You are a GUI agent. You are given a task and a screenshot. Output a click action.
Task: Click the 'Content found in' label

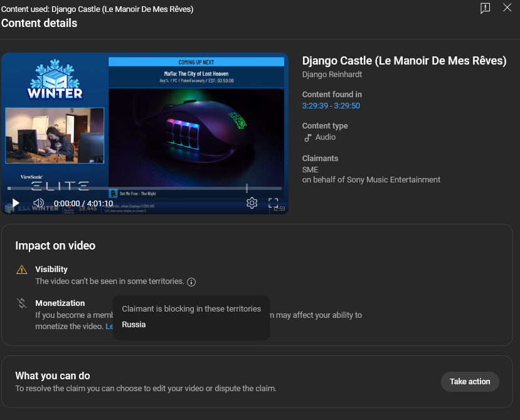point(332,95)
